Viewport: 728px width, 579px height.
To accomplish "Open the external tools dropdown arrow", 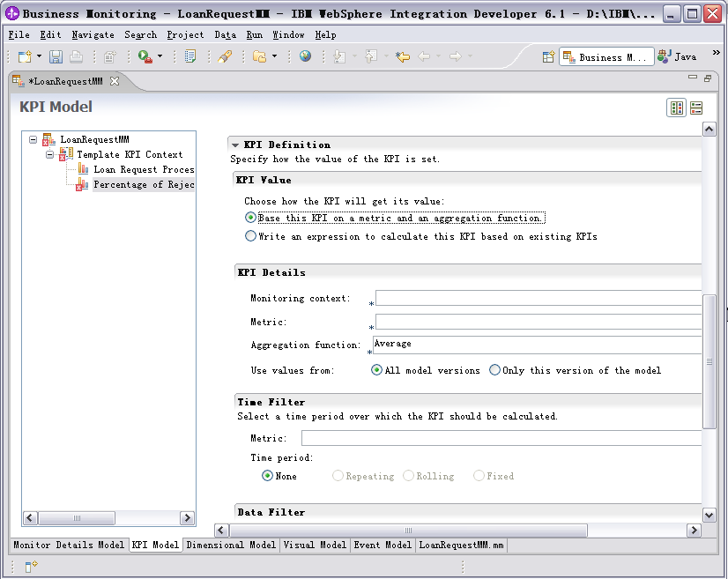I will click(x=160, y=56).
